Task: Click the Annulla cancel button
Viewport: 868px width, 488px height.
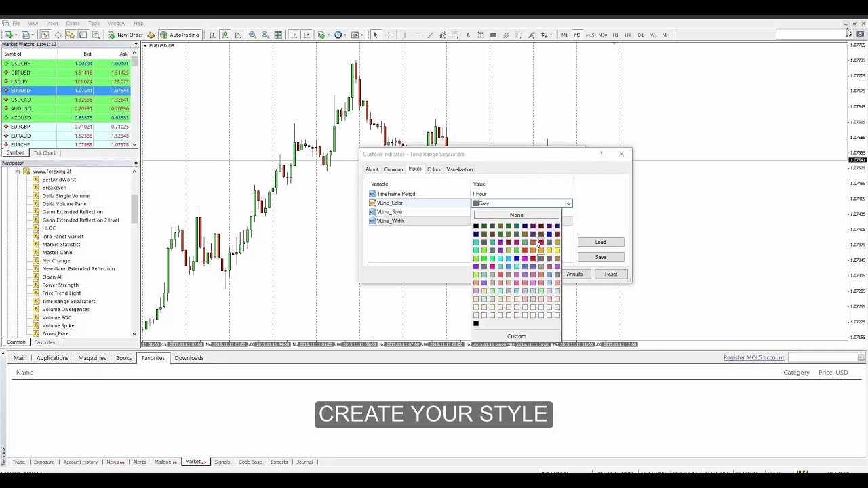Action: pos(574,274)
